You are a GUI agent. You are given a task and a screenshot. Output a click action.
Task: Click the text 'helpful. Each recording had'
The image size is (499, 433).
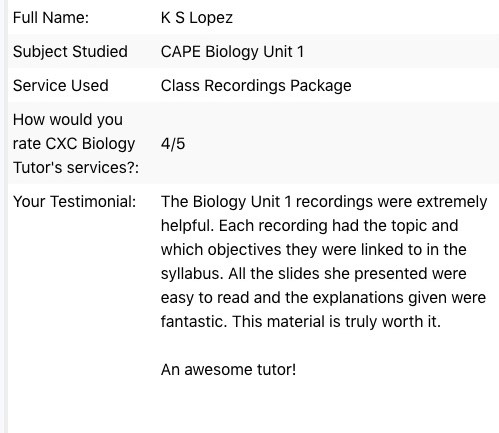[x=261, y=226]
